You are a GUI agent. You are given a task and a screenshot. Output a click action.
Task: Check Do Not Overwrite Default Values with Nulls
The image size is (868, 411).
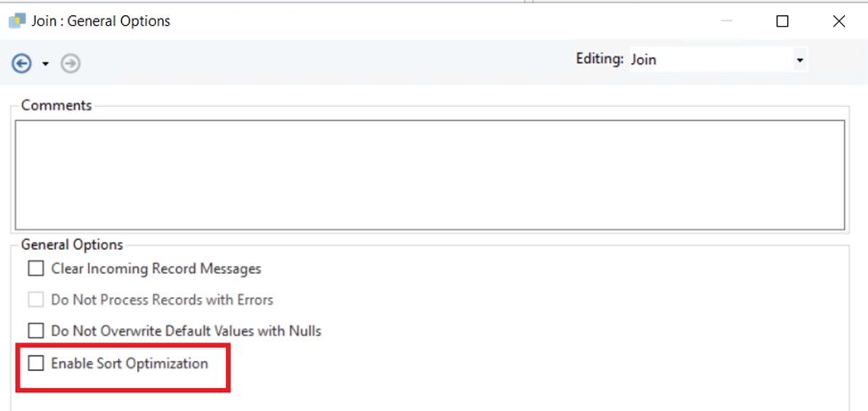[36, 331]
